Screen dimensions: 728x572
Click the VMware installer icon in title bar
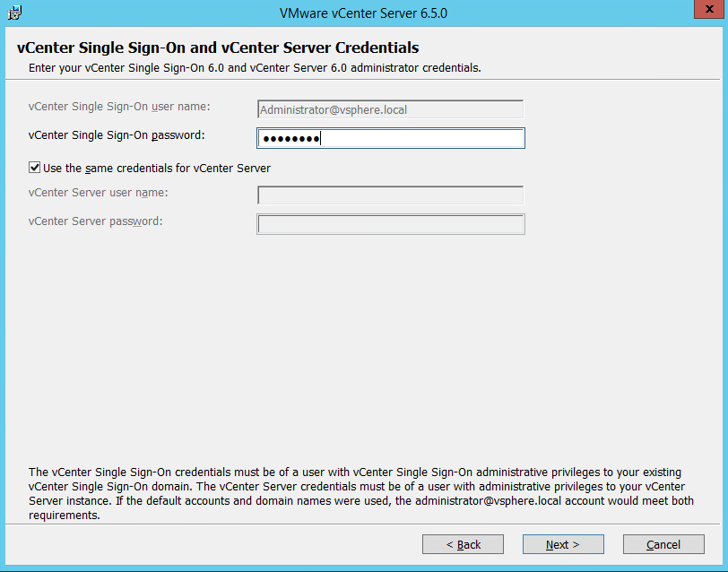coord(14,13)
